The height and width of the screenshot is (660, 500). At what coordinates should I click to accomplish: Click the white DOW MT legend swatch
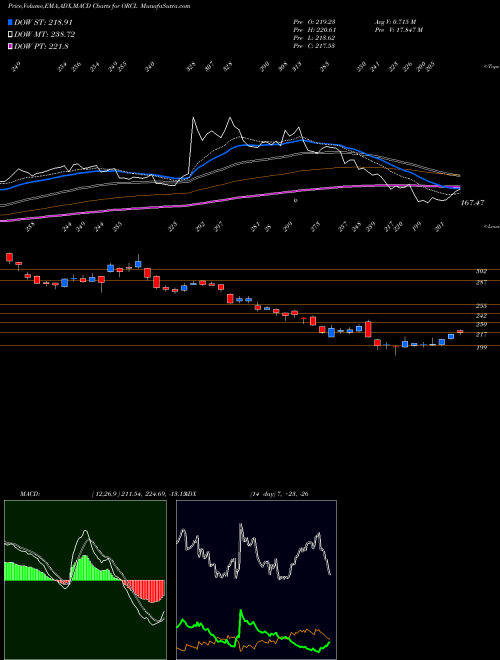(10, 35)
